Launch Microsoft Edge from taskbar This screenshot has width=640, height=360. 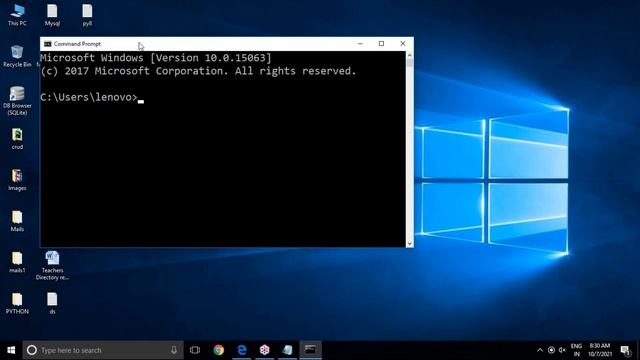click(242, 350)
